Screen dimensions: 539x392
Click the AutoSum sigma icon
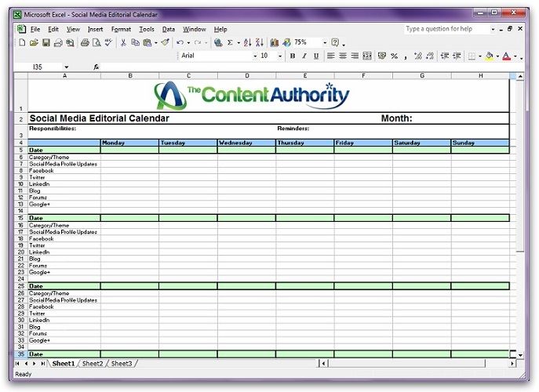point(231,42)
